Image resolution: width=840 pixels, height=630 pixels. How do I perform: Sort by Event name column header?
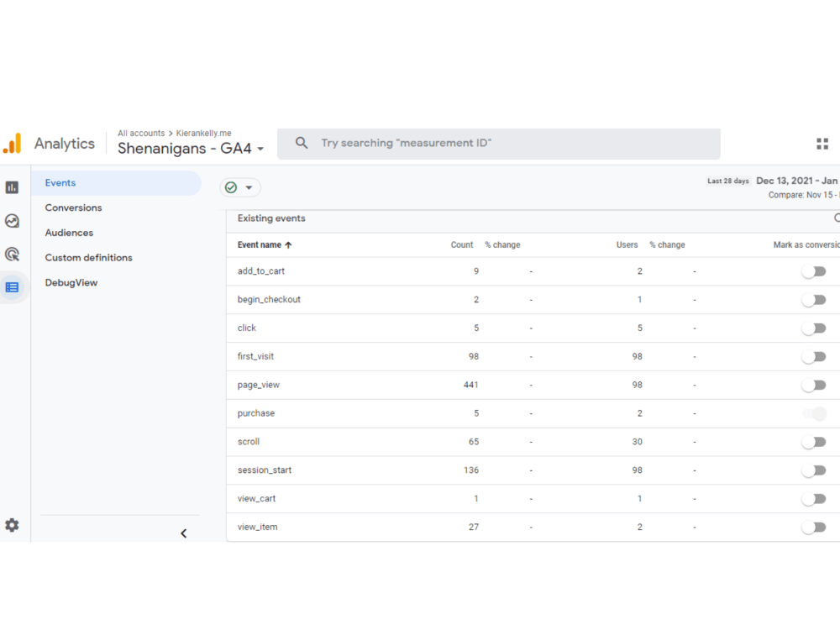260,244
